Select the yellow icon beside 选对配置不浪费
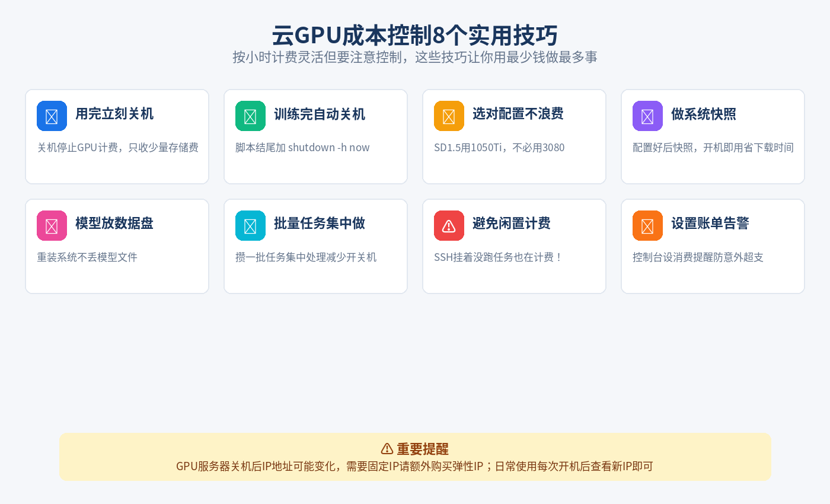The image size is (830, 504). click(449, 116)
